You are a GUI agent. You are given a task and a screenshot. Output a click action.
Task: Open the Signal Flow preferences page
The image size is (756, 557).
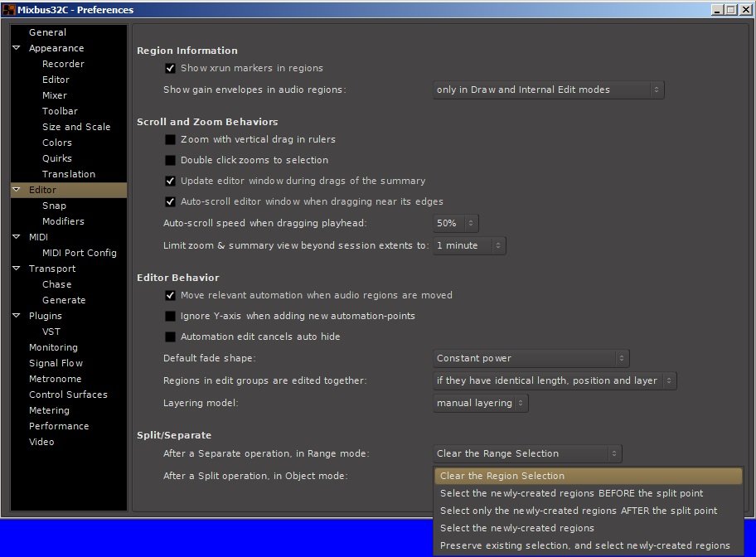pos(56,363)
